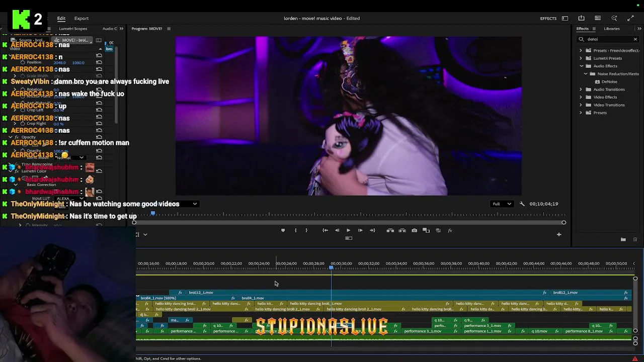This screenshot has height=362, width=644.
Task: Click the effects search field containing denoi
Action: pos(608,39)
